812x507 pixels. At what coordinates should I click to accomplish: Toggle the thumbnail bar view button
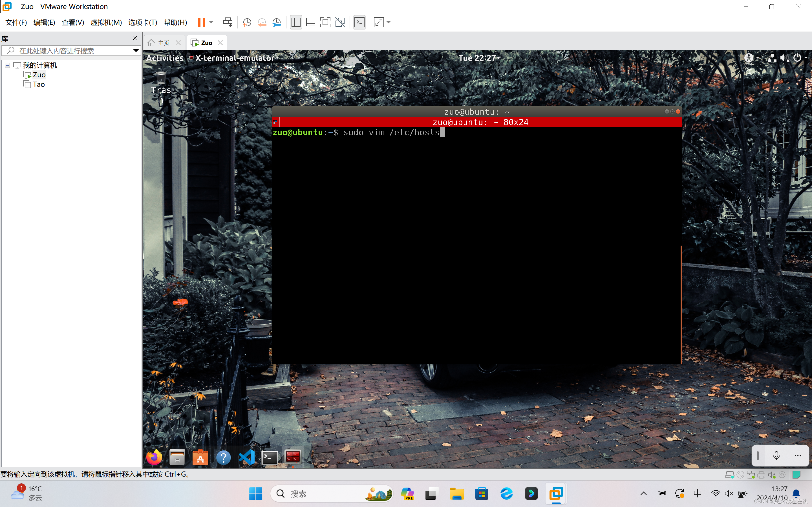click(311, 23)
